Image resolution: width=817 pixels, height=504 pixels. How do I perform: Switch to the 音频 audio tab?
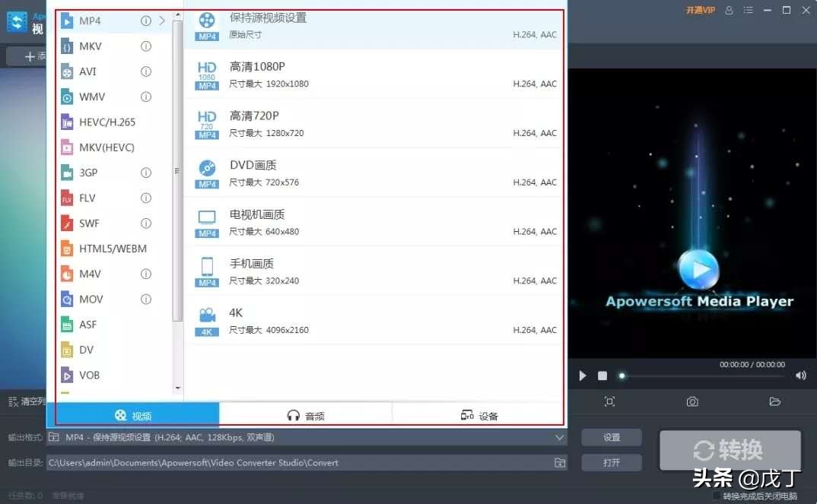[307, 415]
